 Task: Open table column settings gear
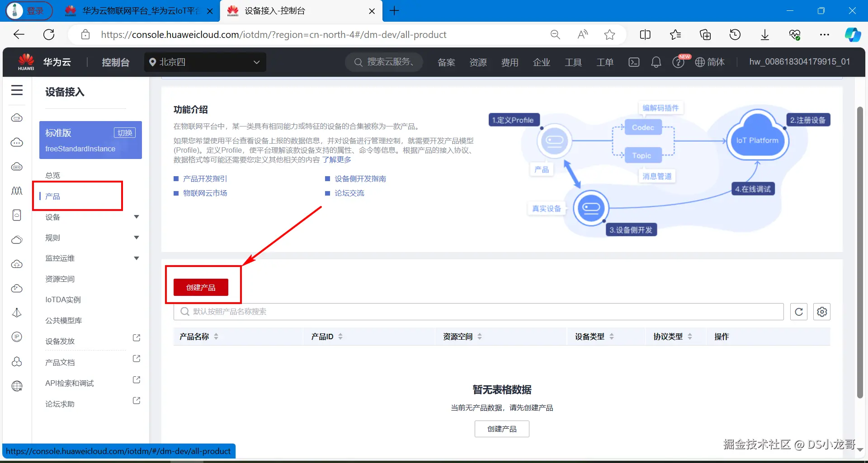tap(822, 312)
